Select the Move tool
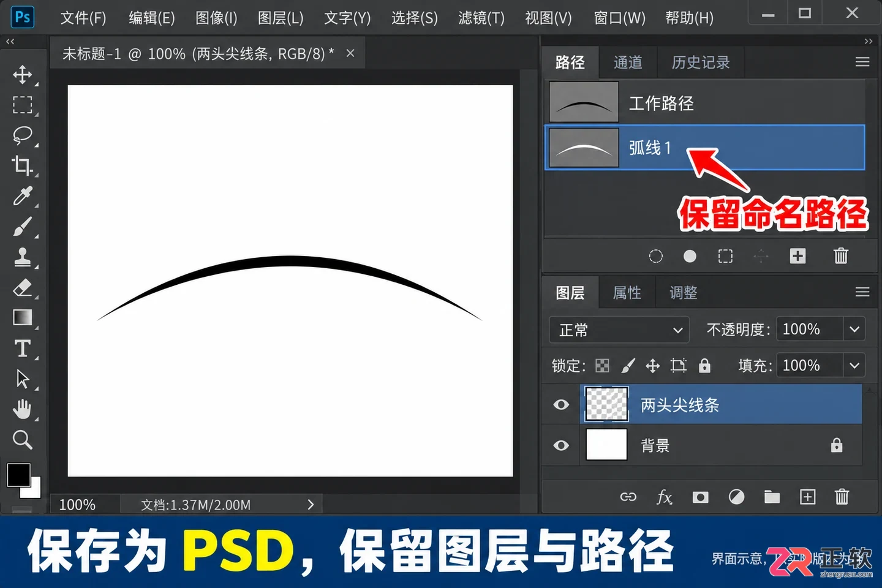The height and width of the screenshot is (588, 882). (23, 75)
